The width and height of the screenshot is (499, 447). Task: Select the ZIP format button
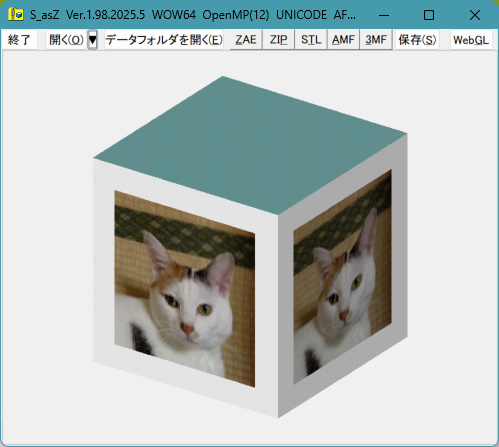pyautogui.click(x=279, y=40)
